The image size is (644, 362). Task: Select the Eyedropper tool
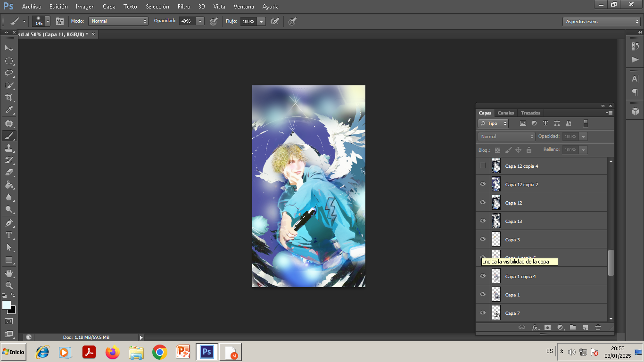coord(9,110)
